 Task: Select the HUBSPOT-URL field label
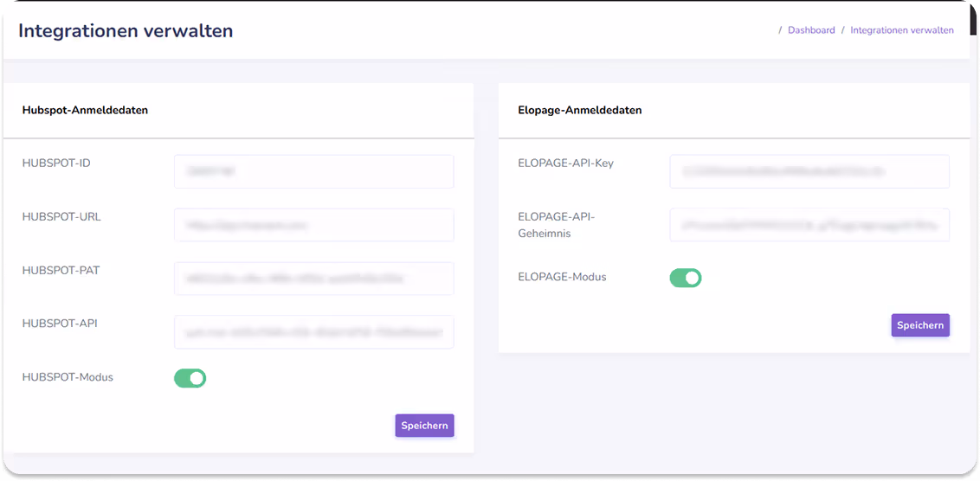[x=61, y=217]
